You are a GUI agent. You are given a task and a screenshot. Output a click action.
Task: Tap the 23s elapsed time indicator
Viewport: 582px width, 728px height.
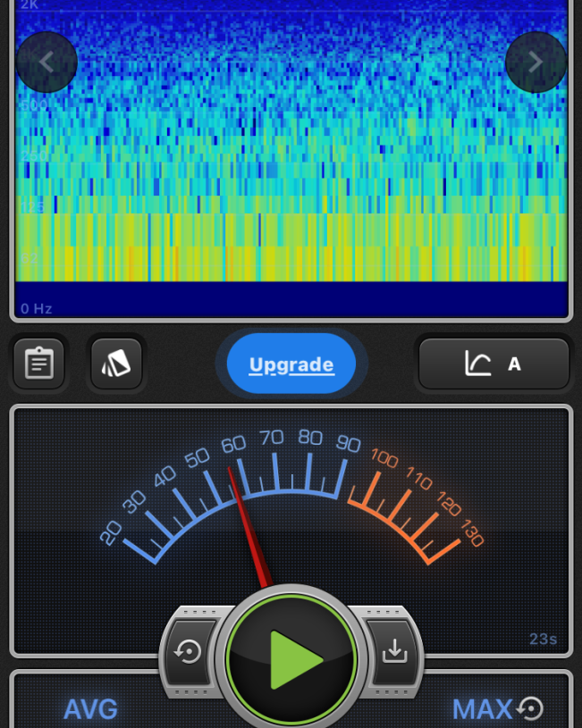543,639
